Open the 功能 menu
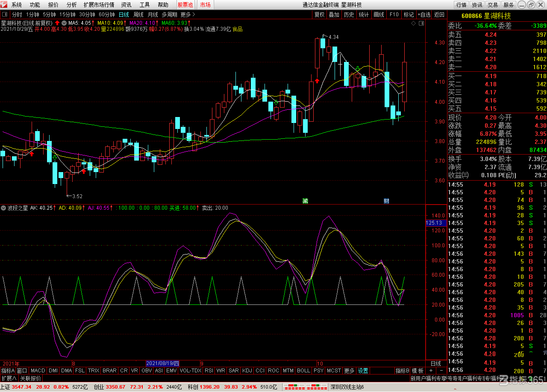Viewport: 547px width, 392px height. (35, 5)
